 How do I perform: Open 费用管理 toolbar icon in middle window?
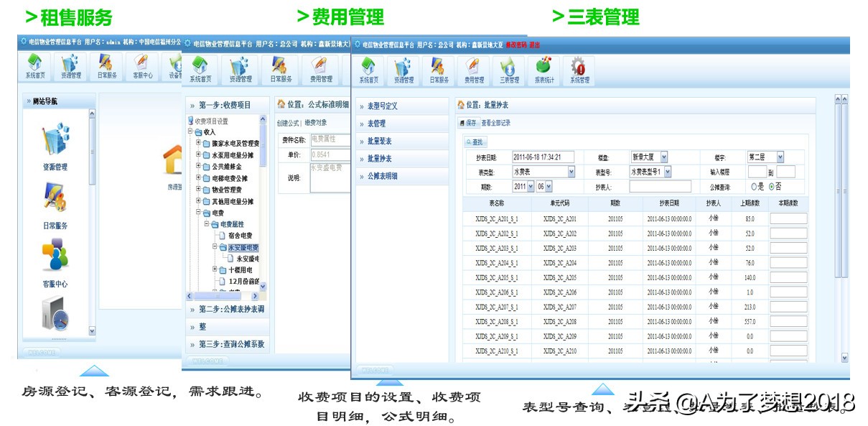click(320, 68)
